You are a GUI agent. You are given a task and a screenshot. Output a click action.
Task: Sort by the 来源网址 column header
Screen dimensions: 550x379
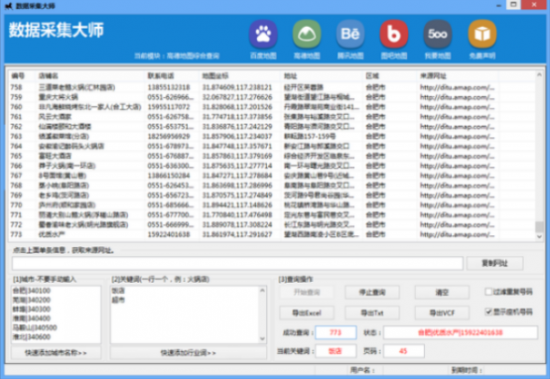click(458, 76)
